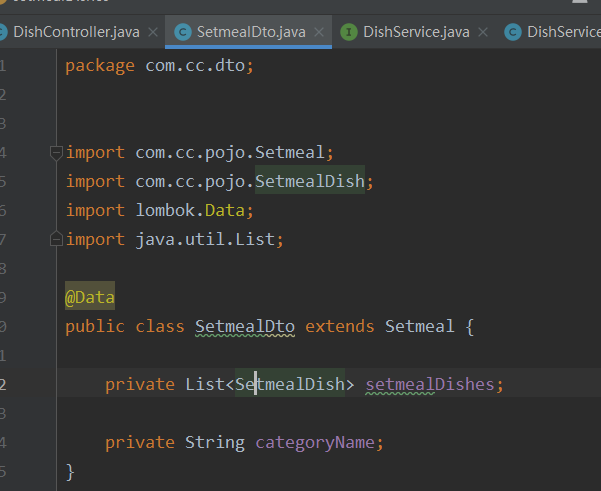Click the interface icon of DishService.java tab
The width and height of the screenshot is (601, 491).
[x=349, y=32]
